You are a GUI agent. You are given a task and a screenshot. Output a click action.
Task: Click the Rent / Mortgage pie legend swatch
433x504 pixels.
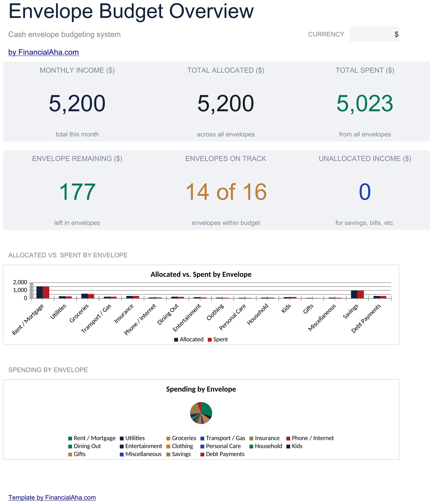click(70, 438)
